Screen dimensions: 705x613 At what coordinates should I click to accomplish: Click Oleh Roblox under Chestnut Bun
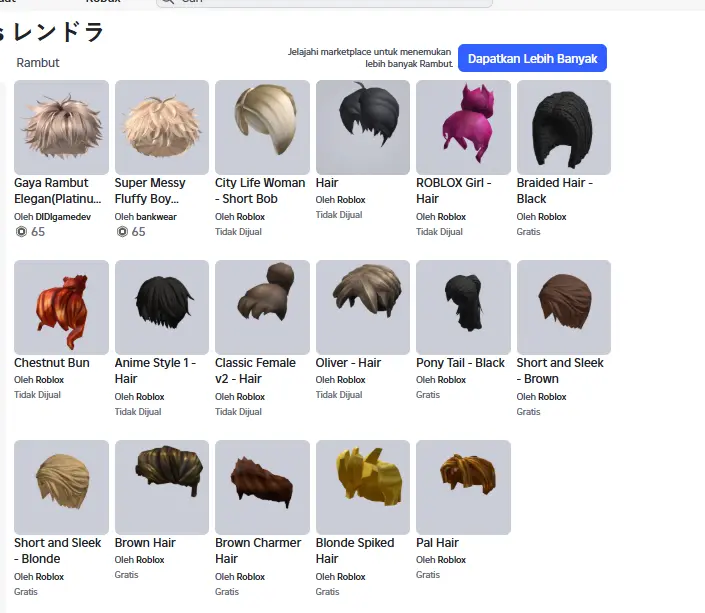click(39, 380)
